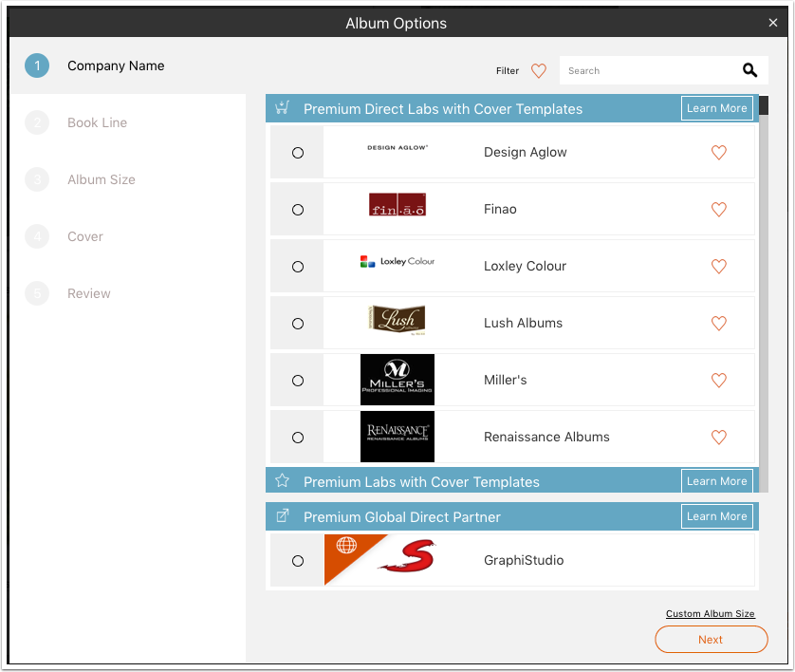Click the Finao company name text
The width and height of the screenshot is (795, 672).
500,209
